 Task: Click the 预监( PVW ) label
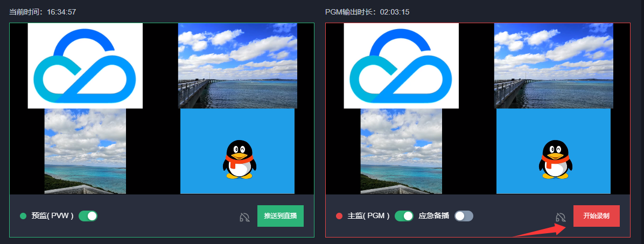pyautogui.click(x=53, y=215)
